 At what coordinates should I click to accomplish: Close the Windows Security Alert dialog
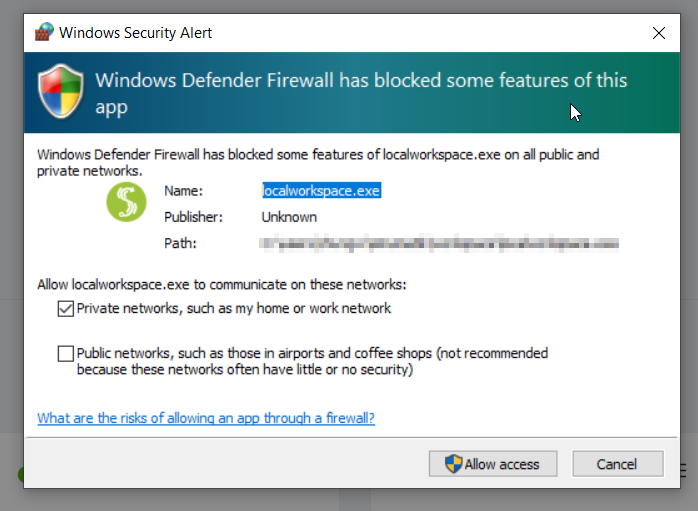pyautogui.click(x=658, y=33)
